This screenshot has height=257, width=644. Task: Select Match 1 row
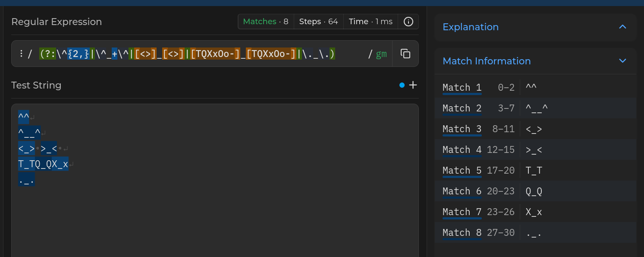(x=535, y=87)
